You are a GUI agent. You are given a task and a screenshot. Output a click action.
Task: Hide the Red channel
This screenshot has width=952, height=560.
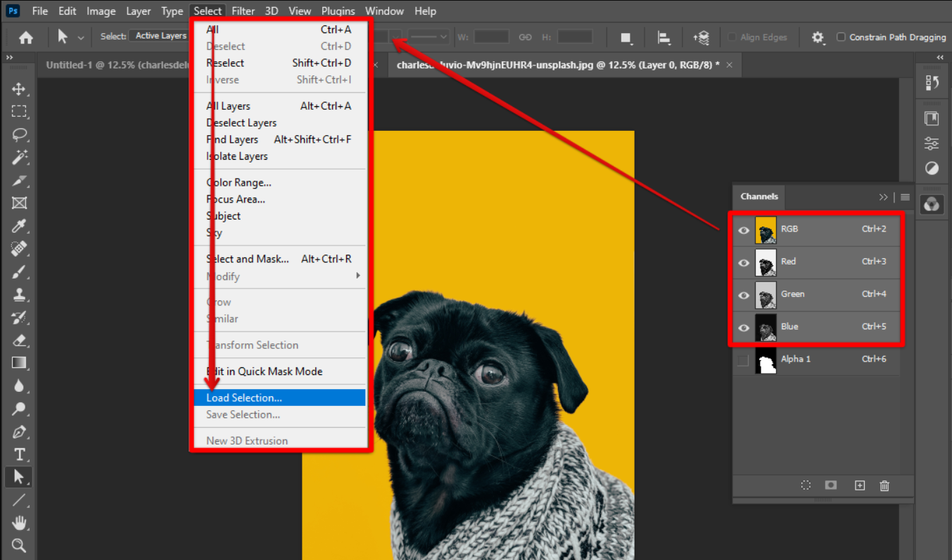click(743, 262)
